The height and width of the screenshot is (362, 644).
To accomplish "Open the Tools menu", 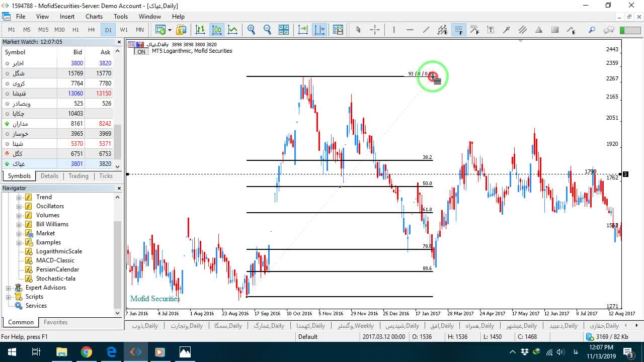I will click(121, 17).
